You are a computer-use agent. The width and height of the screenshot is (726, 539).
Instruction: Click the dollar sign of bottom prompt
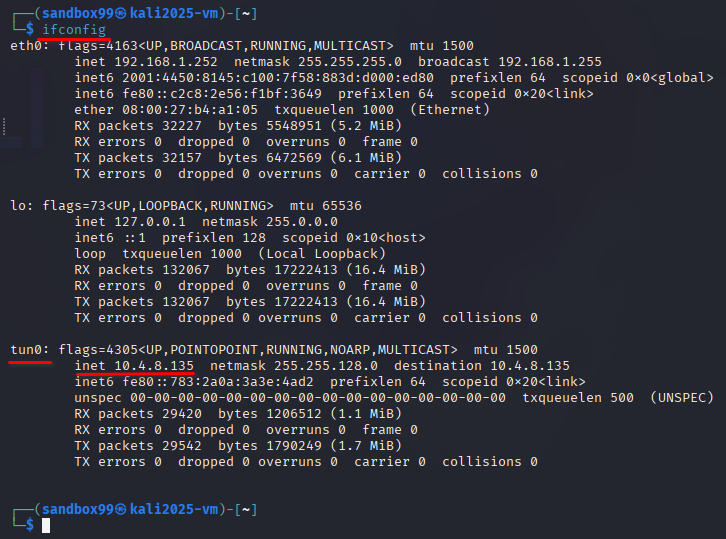[30, 525]
